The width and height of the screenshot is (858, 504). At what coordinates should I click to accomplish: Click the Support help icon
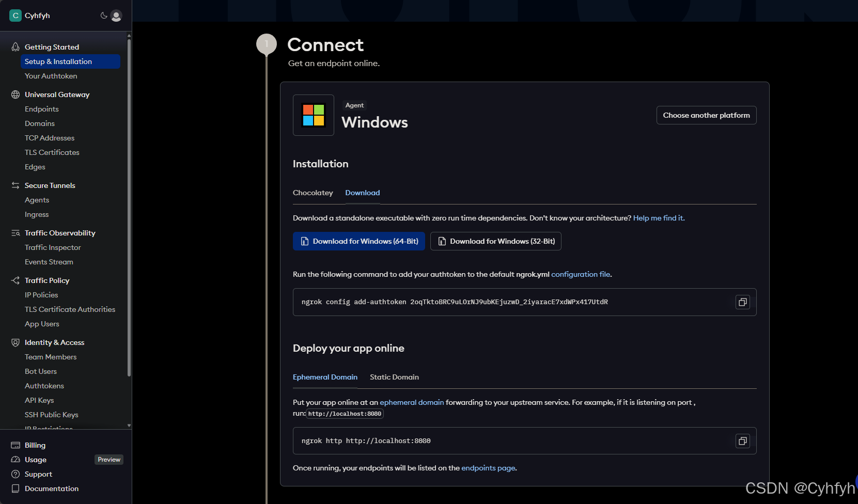click(x=15, y=474)
